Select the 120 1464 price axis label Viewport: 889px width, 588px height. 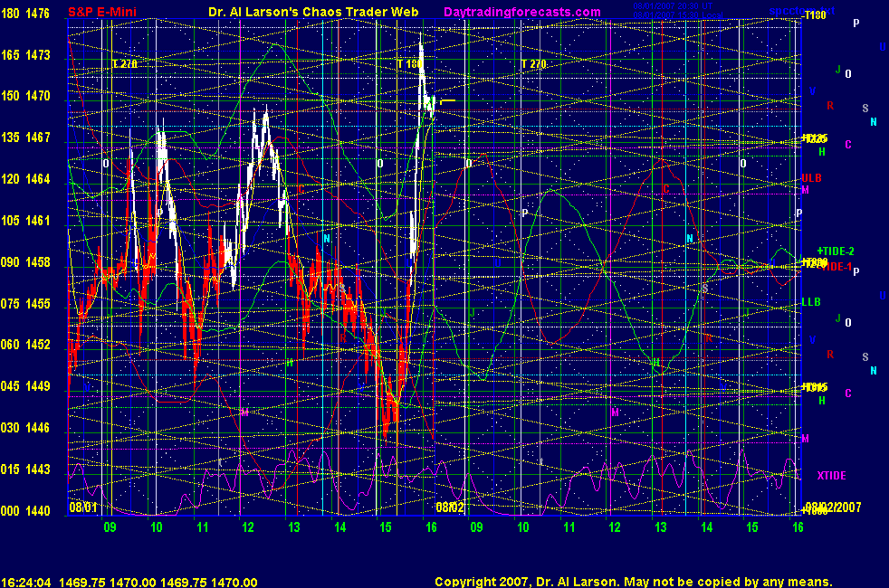[x=25, y=179]
